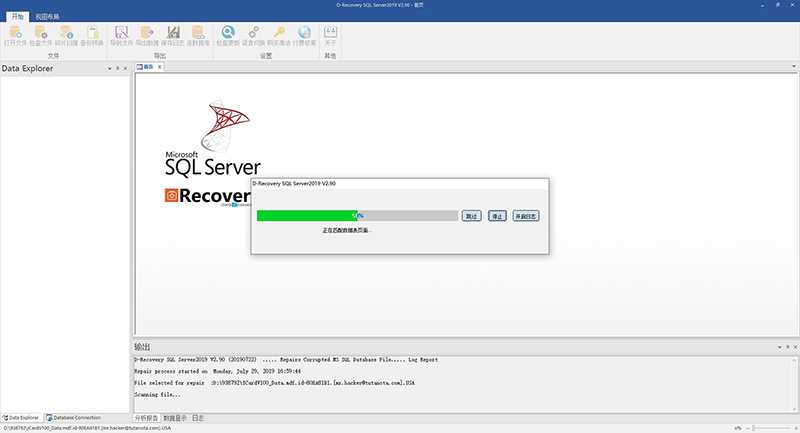Switch to the 日志 output tab
Image resolution: width=800 pixels, height=433 pixels.
tap(198, 418)
